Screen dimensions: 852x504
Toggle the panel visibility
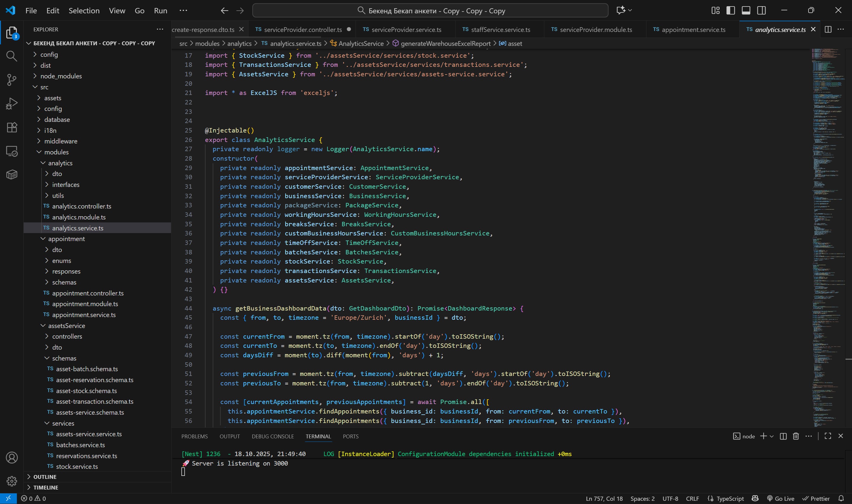coord(745,10)
